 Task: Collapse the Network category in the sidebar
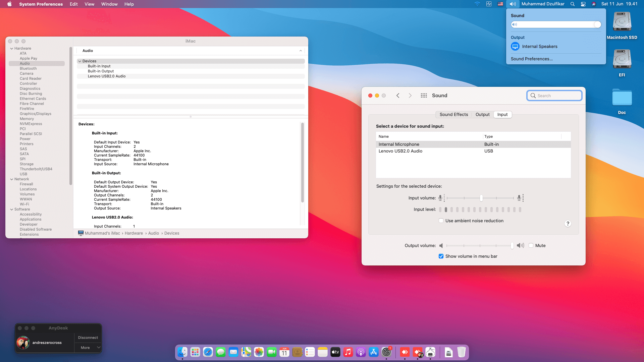pyautogui.click(x=12, y=179)
